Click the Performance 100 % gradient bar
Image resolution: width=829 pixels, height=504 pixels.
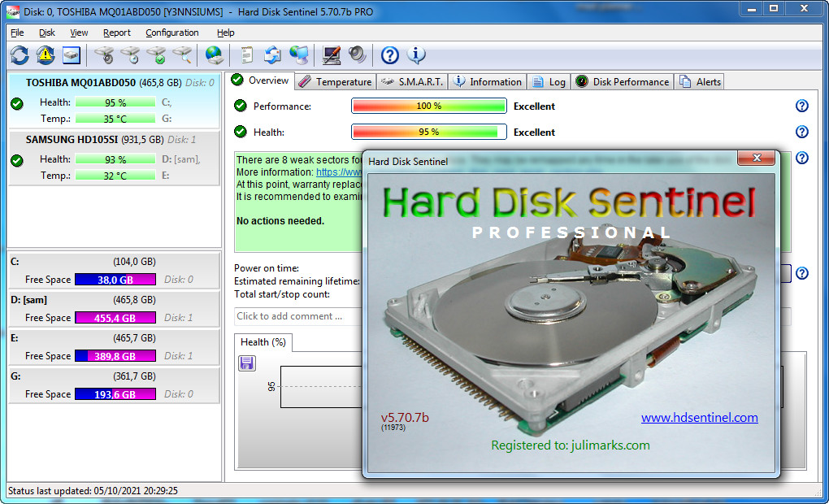point(429,106)
